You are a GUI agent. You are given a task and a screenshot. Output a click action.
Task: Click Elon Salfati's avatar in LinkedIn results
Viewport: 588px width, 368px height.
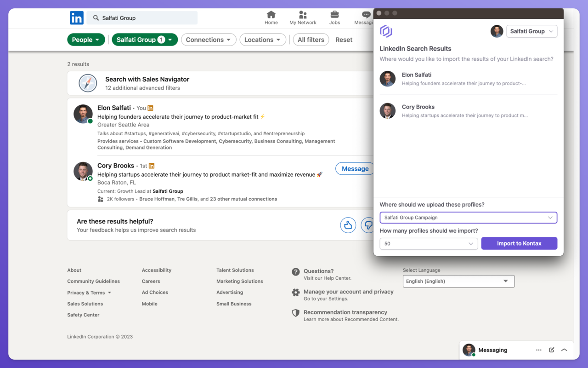pyautogui.click(x=83, y=114)
